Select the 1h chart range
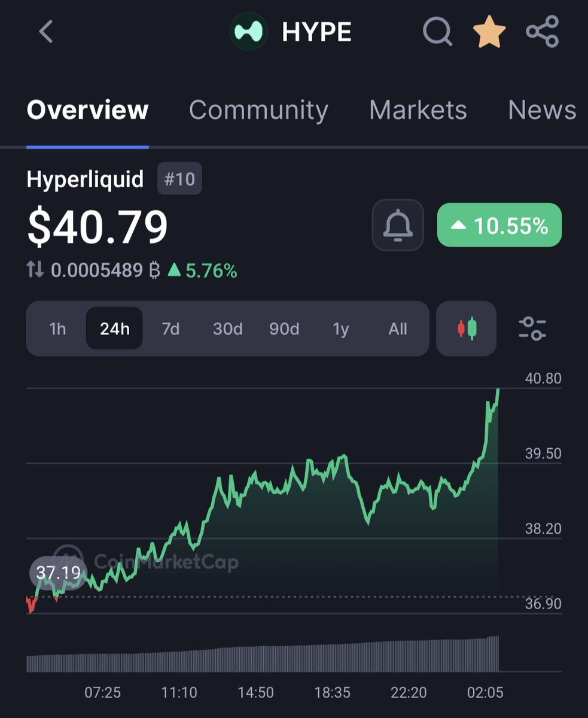588x718 pixels. [x=57, y=328]
